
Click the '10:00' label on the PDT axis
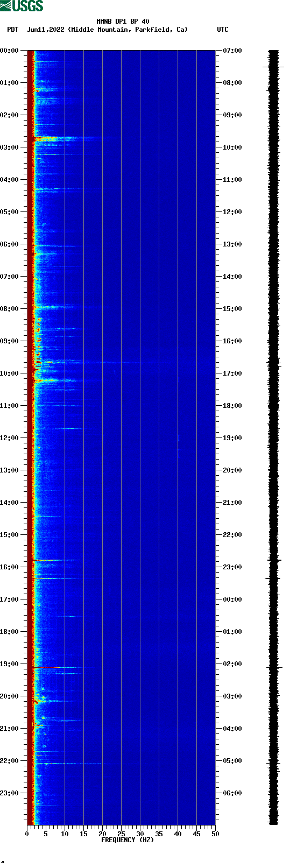click(10, 373)
